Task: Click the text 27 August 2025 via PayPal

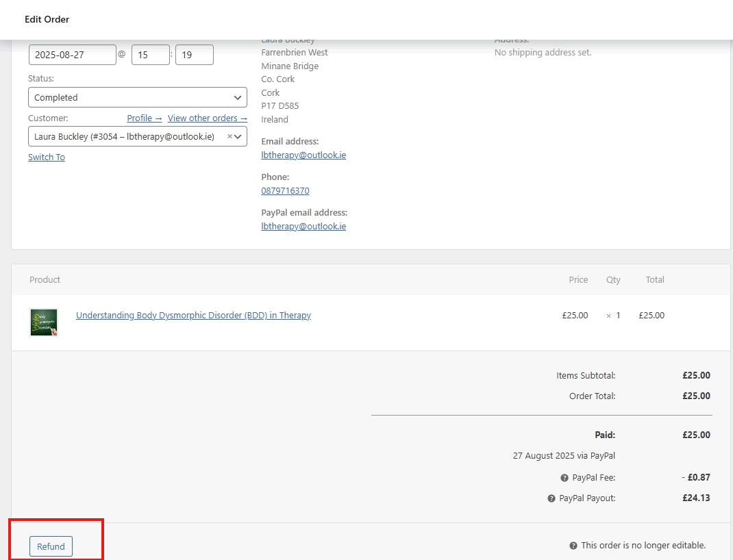Action: [x=564, y=455]
